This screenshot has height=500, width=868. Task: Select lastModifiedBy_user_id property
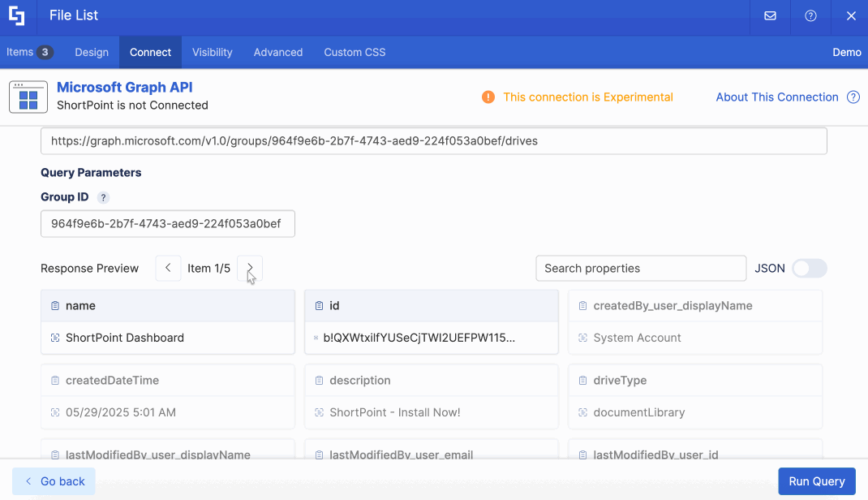pos(695,450)
